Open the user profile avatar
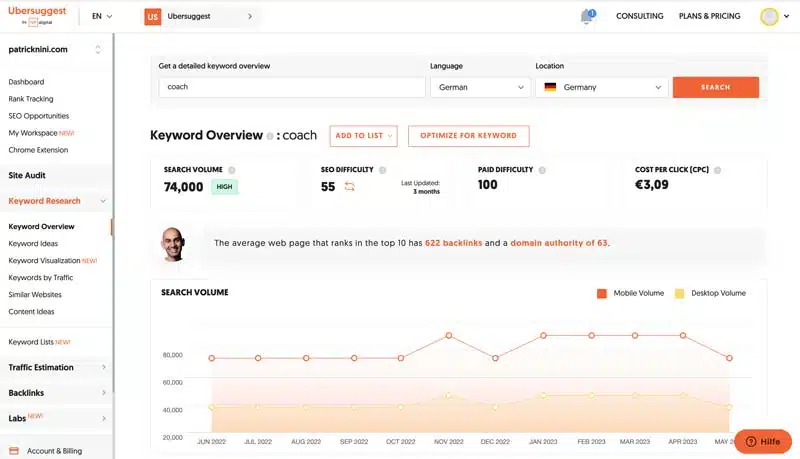 [x=769, y=16]
